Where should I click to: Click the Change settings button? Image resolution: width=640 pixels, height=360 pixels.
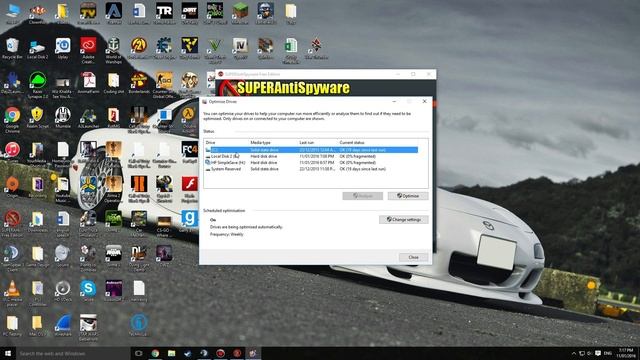tap(403, 220)
